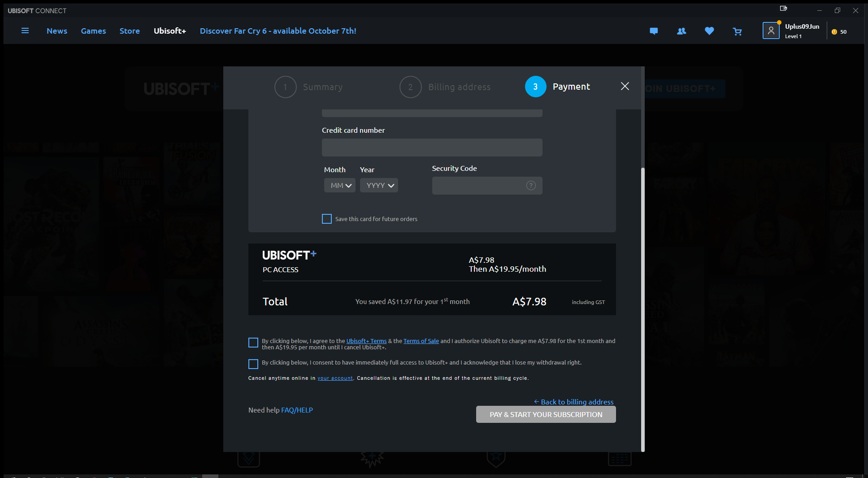The image size is (868, 478).
Task: Open the wishlist heart icon
Action: (709, 31)
